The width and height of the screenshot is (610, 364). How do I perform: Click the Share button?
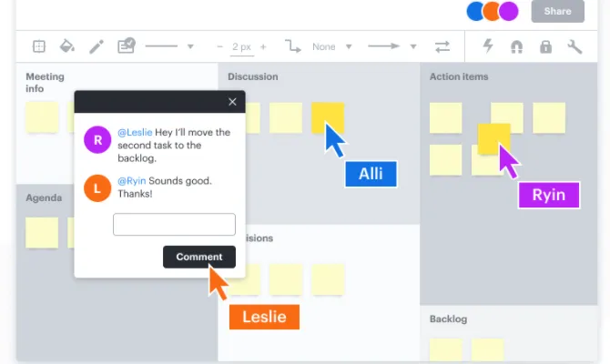557,11
